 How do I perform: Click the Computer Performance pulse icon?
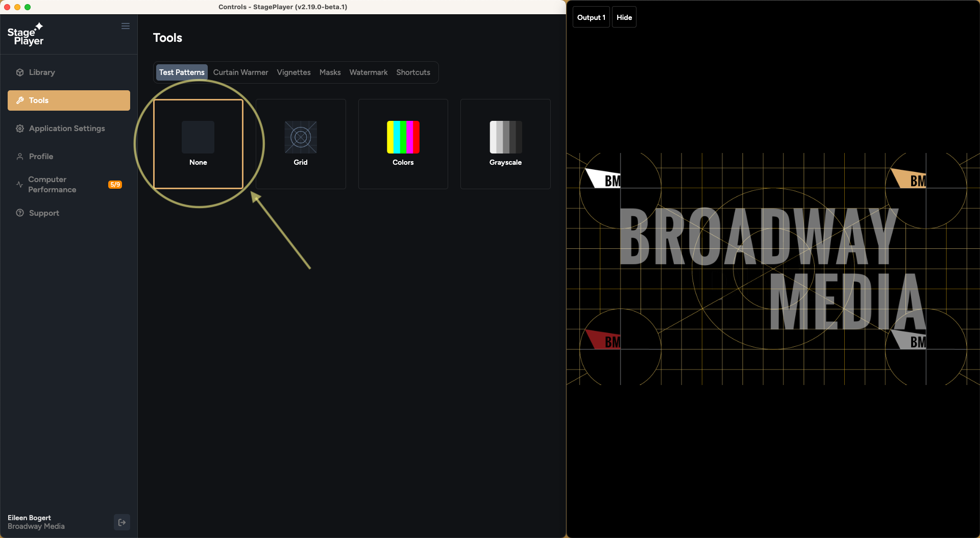[x=20, y=185]
